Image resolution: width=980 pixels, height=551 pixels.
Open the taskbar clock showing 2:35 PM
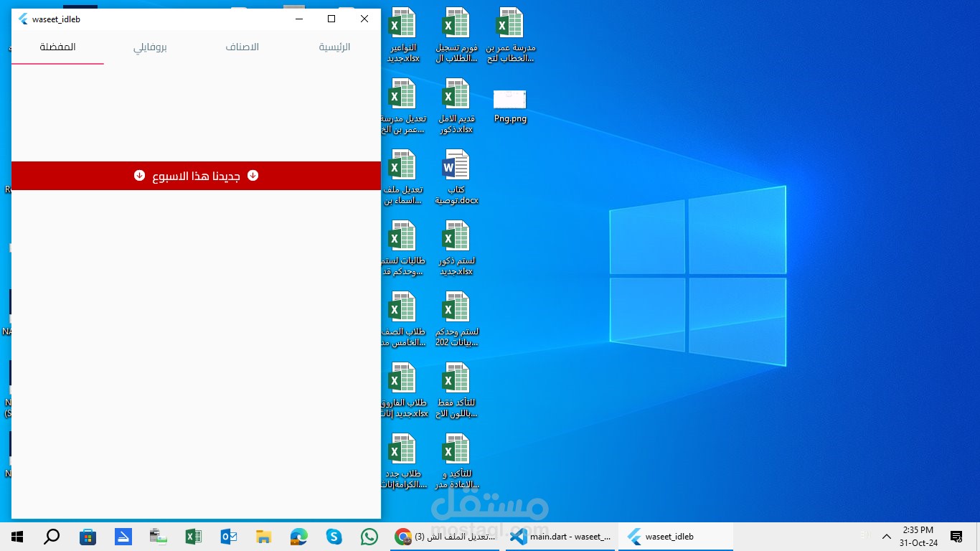click(918, 537)
